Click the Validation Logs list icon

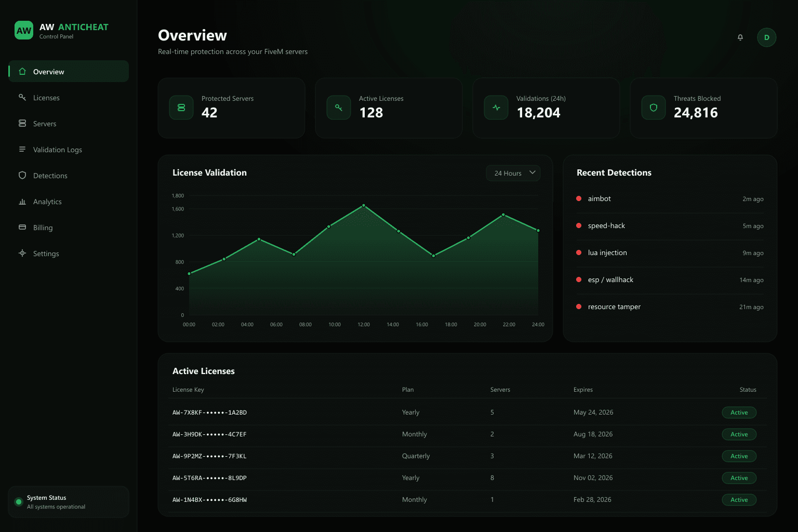click(22, 149)
